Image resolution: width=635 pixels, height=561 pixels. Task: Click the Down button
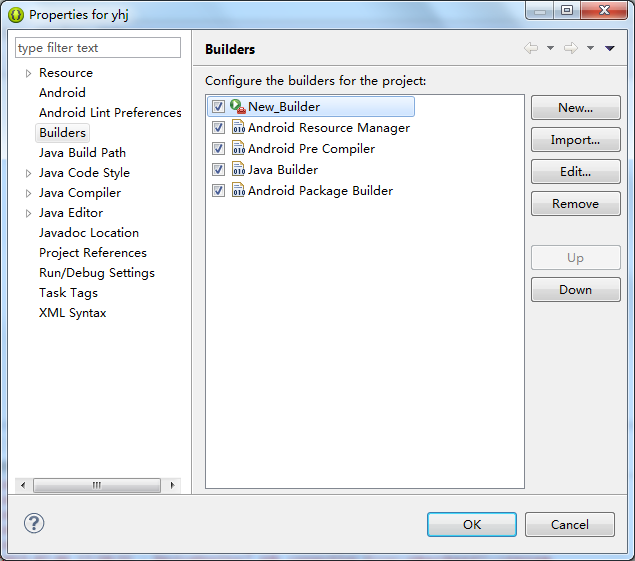(575, 290)
